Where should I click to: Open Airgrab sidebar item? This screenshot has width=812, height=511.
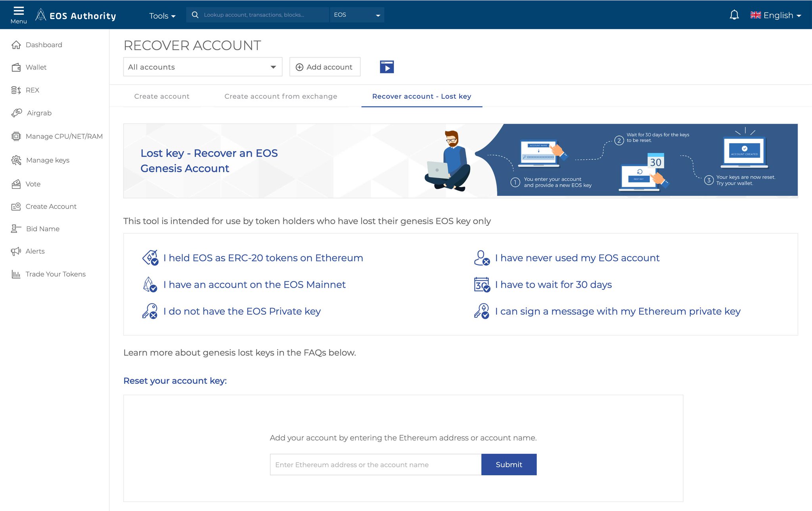coord(39,113)
